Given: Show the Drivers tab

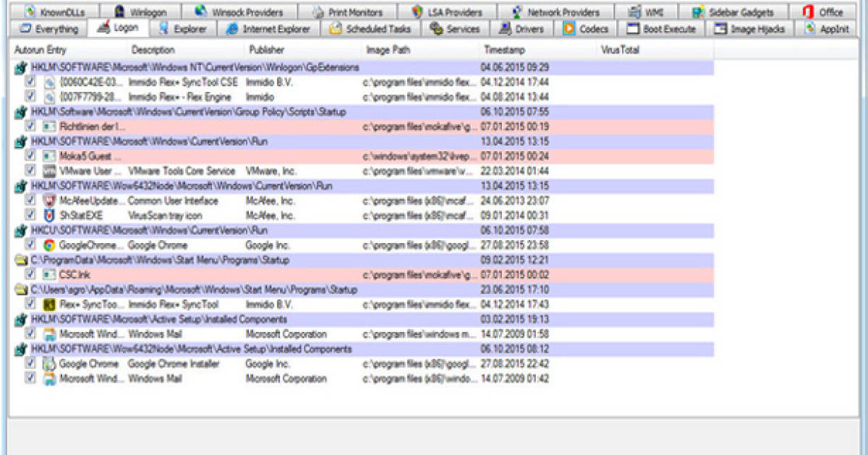Looking at the screenshot, I should click(x=522, y=29).
